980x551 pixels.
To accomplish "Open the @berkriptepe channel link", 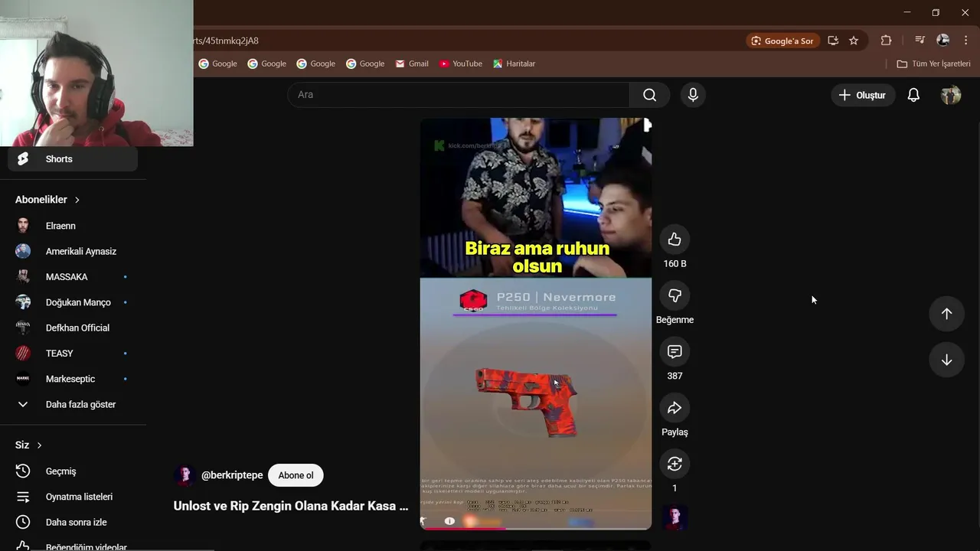I will point(232,475).
